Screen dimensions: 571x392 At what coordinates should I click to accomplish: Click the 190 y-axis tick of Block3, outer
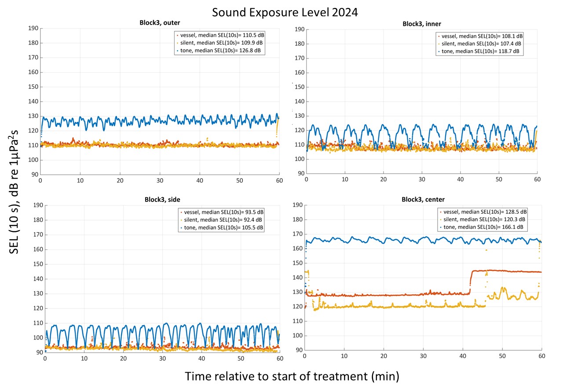33,29
